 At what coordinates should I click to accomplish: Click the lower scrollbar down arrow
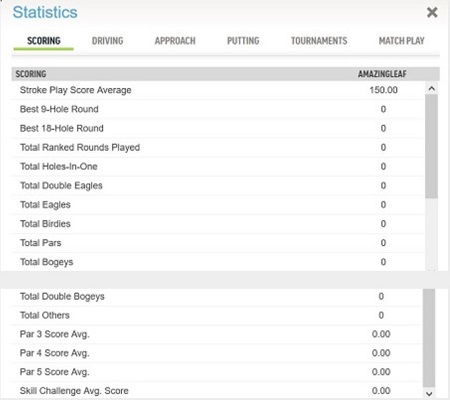(x=429, y=394)
